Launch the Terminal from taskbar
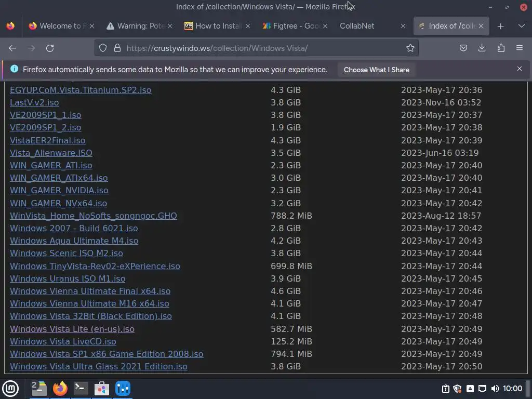This screenshot has height=399, width=532. tap(81, 389)
